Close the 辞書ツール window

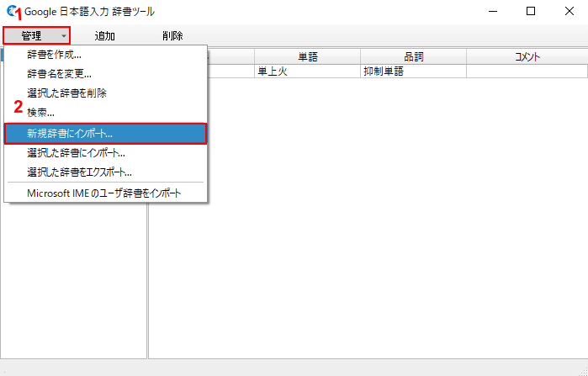click(569, 11)
